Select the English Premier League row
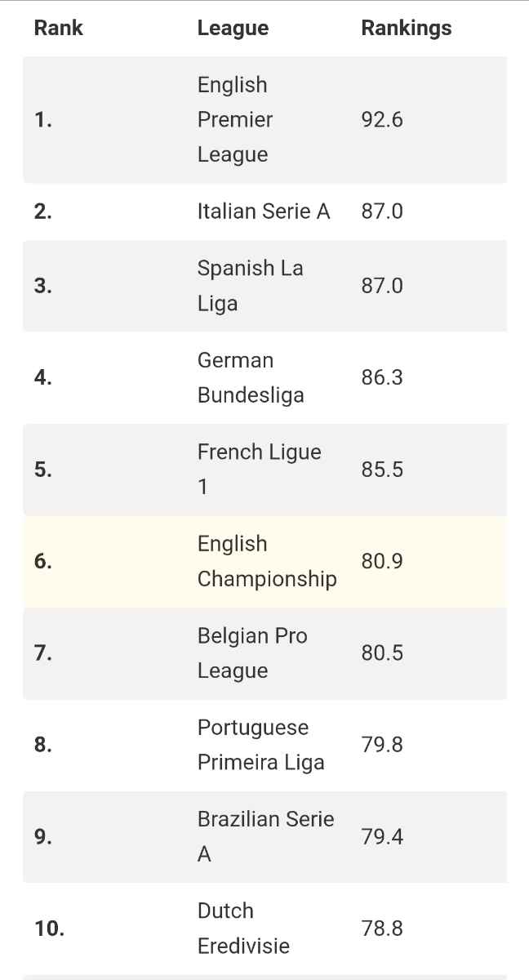This screenshot has width=529, height=980. tap(264, 119)
